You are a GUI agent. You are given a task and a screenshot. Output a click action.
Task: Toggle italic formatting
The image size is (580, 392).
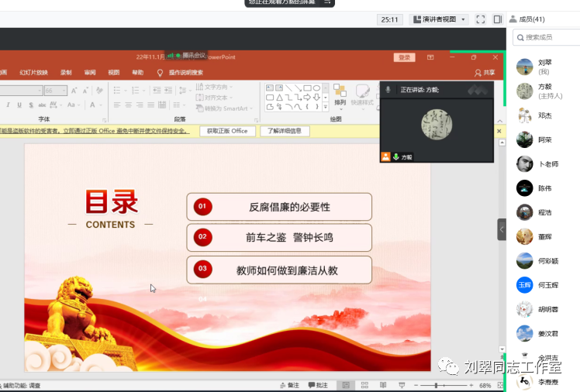click(x=8, y=105)
